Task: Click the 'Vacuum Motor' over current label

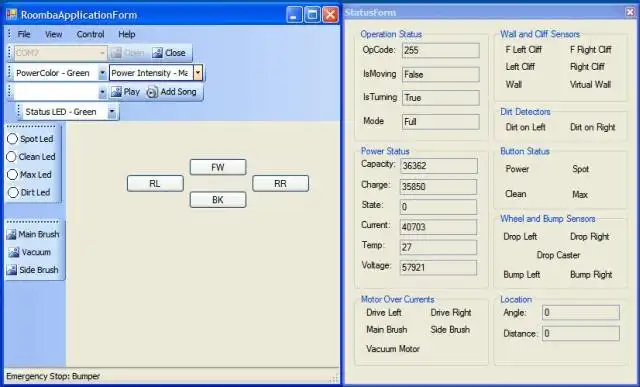Action: [393, 349]
